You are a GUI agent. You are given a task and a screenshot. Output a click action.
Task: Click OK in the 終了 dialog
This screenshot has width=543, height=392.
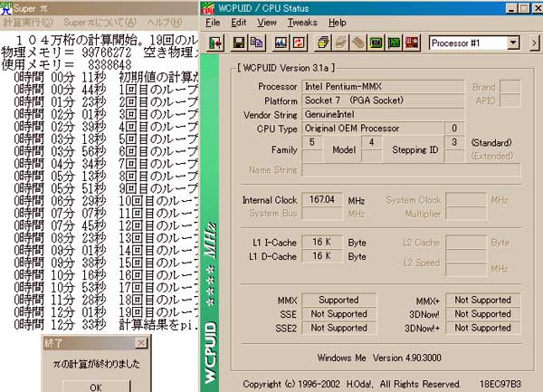pos(96,387)
